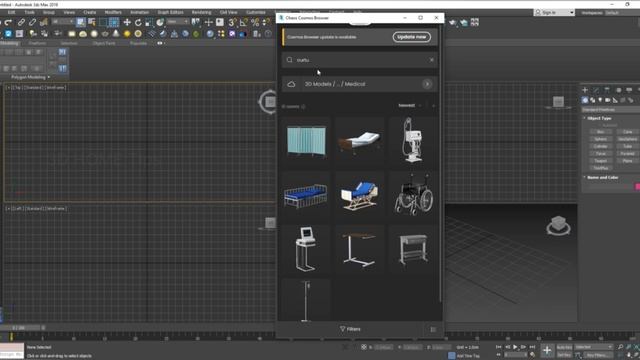Select the blue stretcher bed thumbnail
This screenshot has height=360, width=640.
306,195
